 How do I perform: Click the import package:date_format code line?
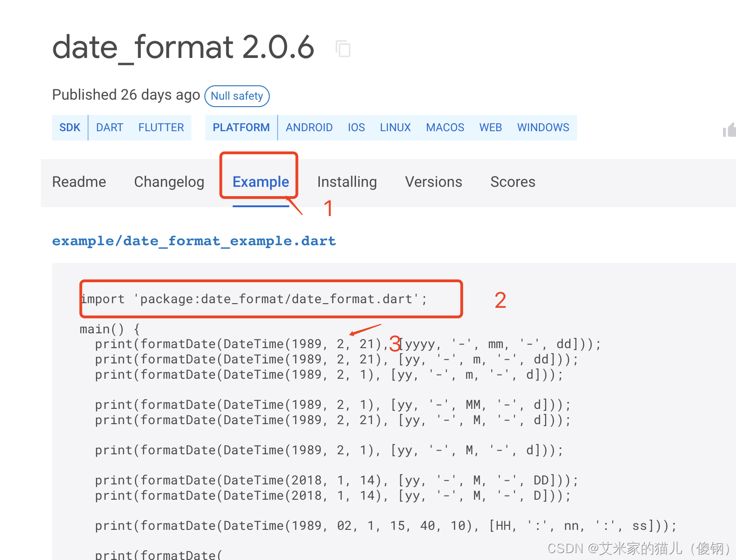click(254, 299)
